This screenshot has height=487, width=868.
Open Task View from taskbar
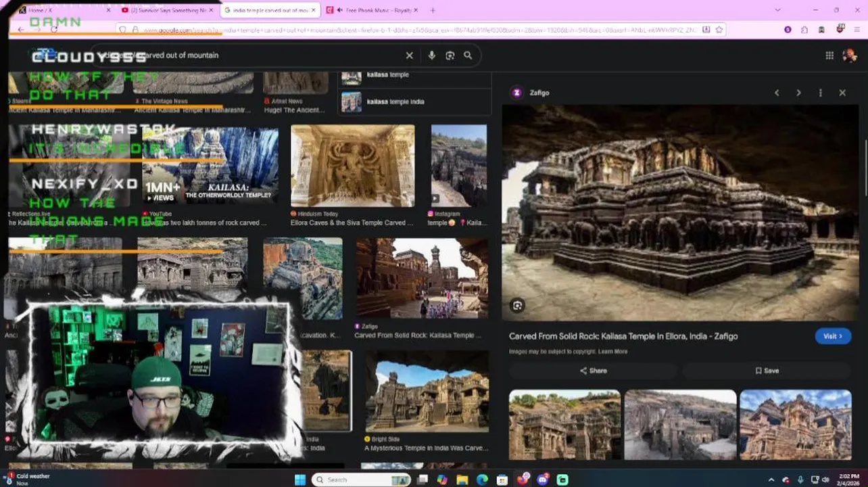tap(423, 480)
